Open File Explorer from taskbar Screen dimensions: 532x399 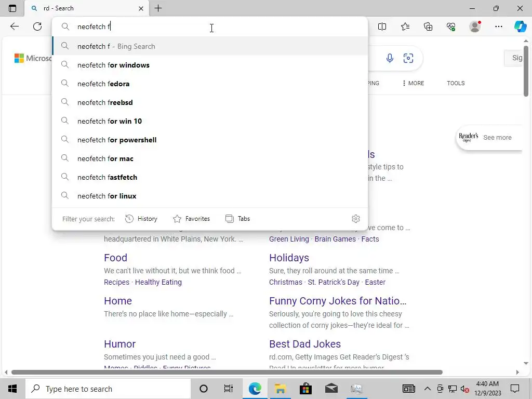[x=280, y=389]
